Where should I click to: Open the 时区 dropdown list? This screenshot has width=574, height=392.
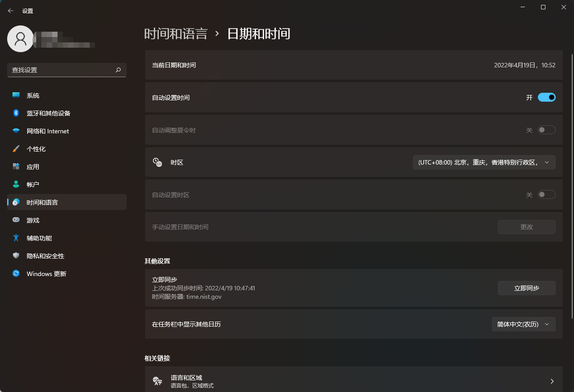pos(484,162)
